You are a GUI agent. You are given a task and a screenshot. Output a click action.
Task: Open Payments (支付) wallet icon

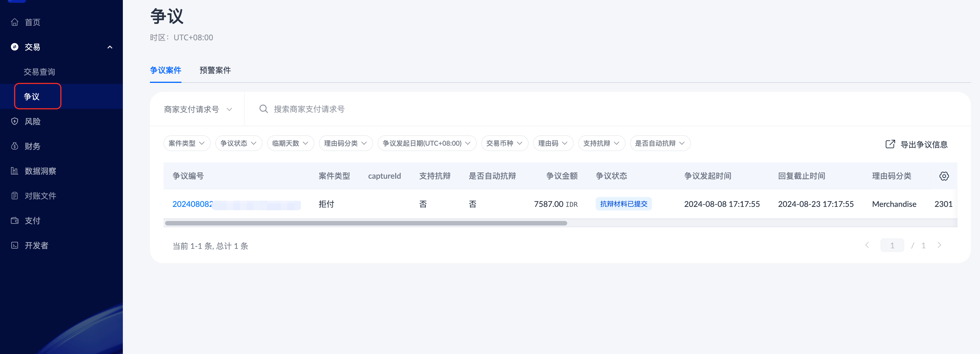pyautogui.click(x=14, y=220)
